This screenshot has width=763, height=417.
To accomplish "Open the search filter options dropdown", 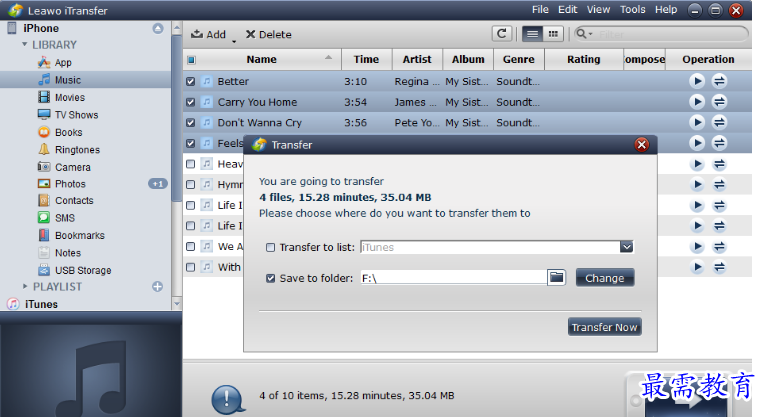I will click(584, 34).
